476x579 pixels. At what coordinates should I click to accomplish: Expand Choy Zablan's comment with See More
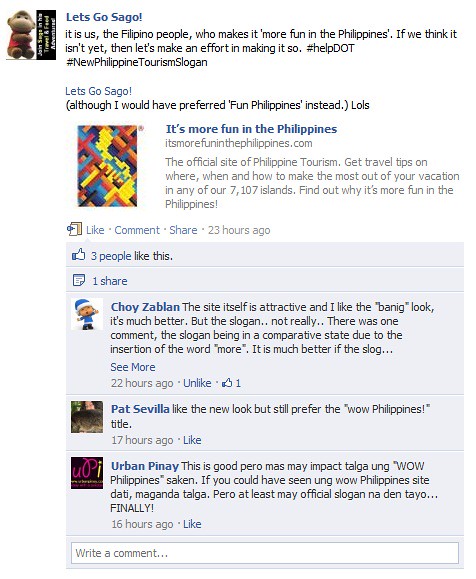(x=133, y=367)
